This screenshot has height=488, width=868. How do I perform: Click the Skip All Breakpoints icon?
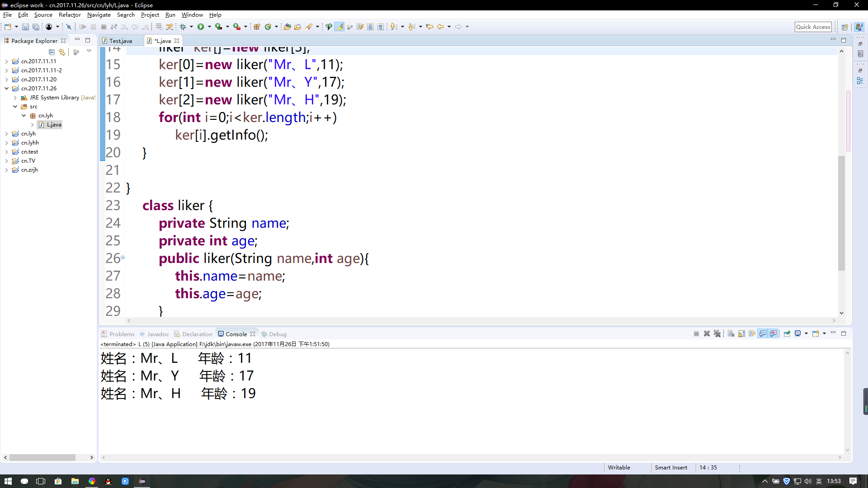pyautogui.click(x=69, y=27)
